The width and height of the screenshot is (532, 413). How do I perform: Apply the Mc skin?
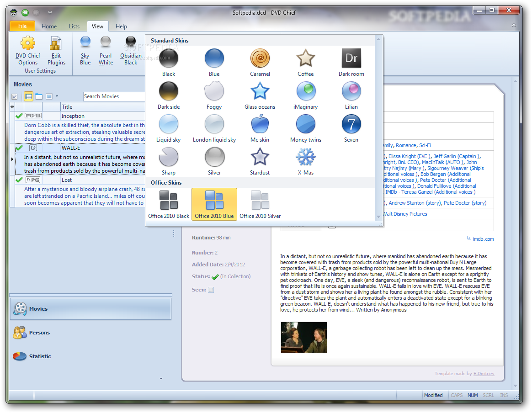260,129
